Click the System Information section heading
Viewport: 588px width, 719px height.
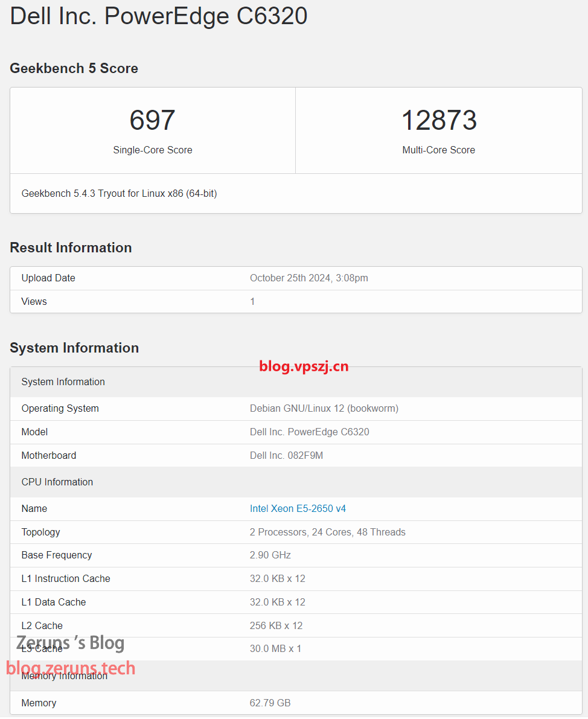point(74,348)
